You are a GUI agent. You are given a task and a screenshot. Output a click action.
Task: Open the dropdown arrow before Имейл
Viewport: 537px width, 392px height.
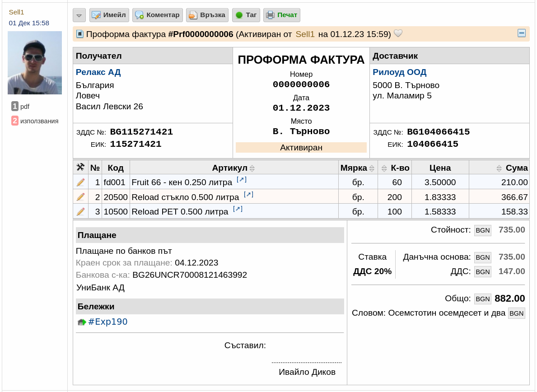(x=79, y=15)
